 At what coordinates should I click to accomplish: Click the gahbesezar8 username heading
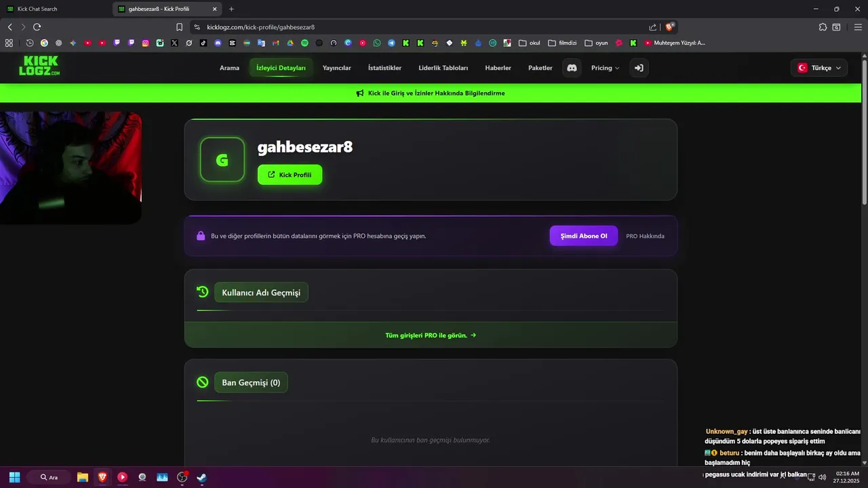tap(305, 147)
